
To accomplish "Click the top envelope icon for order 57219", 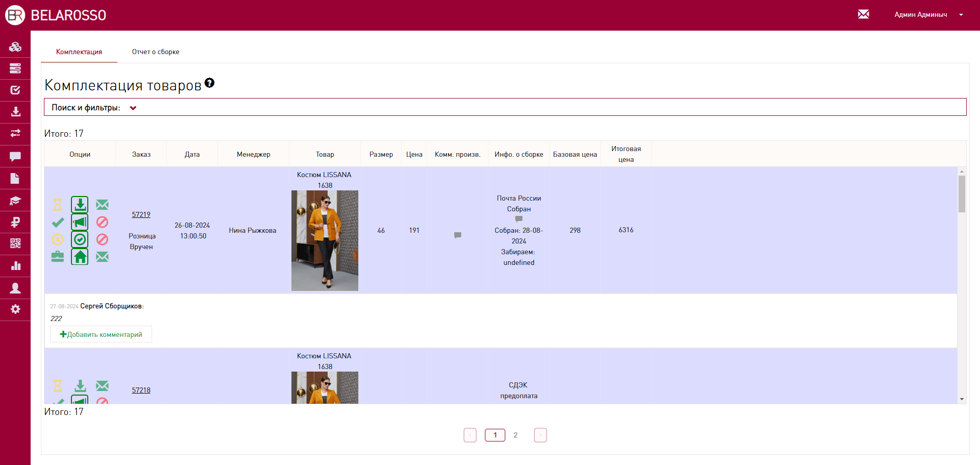I will tap(102, 205).
